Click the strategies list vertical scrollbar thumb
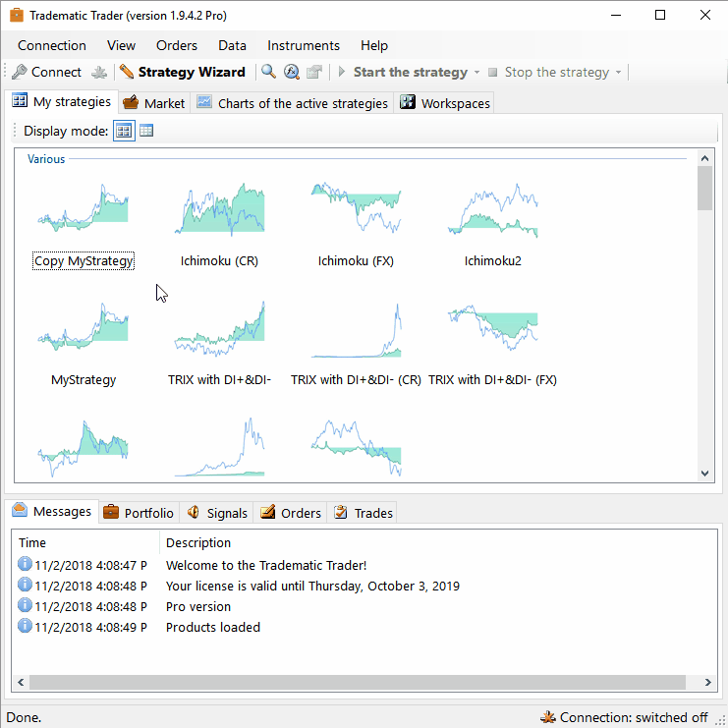The height and width of the screenshot is (728, 728). click(704, 188)
